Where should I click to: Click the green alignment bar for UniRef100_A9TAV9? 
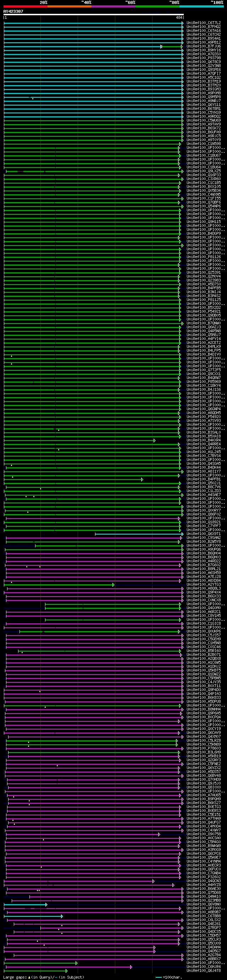point(93,124)
